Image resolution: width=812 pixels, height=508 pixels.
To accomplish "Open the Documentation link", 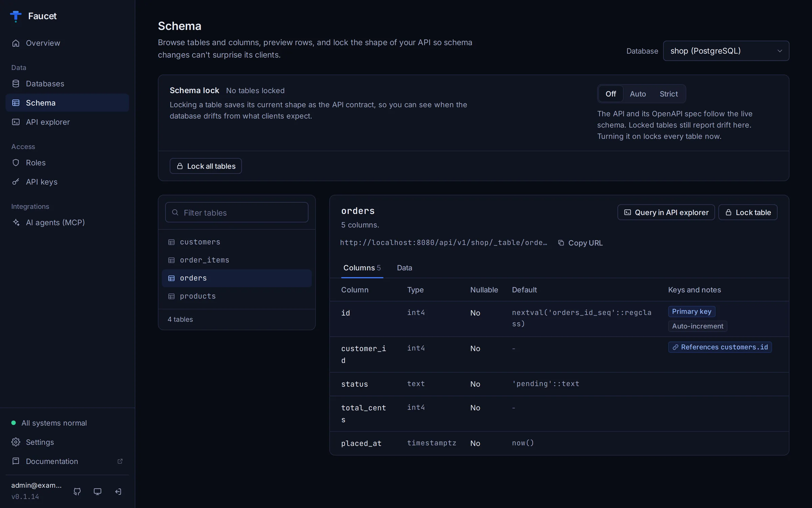I will click(67, 461).
